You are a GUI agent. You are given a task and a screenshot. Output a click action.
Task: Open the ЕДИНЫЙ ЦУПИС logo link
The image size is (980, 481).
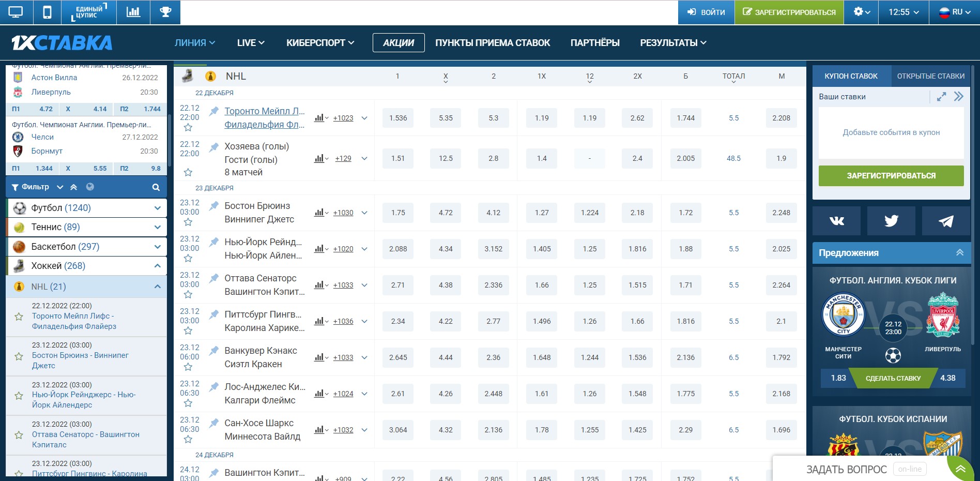[x=89, y=12]
